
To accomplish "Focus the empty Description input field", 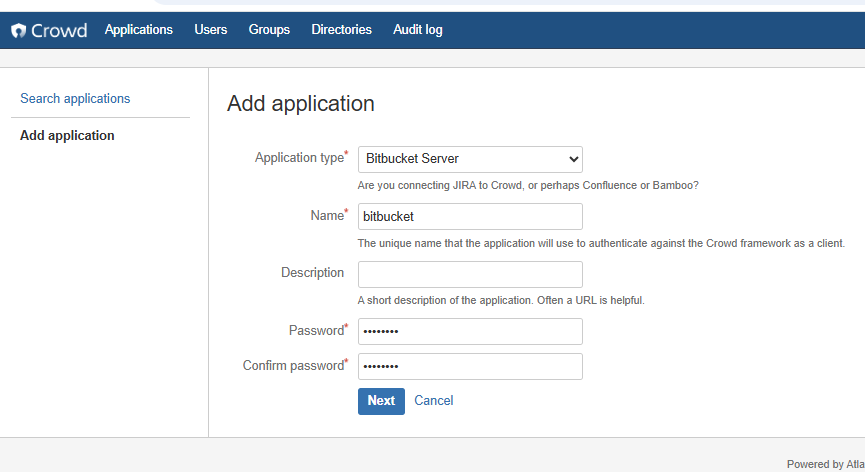I will point(470,274).
